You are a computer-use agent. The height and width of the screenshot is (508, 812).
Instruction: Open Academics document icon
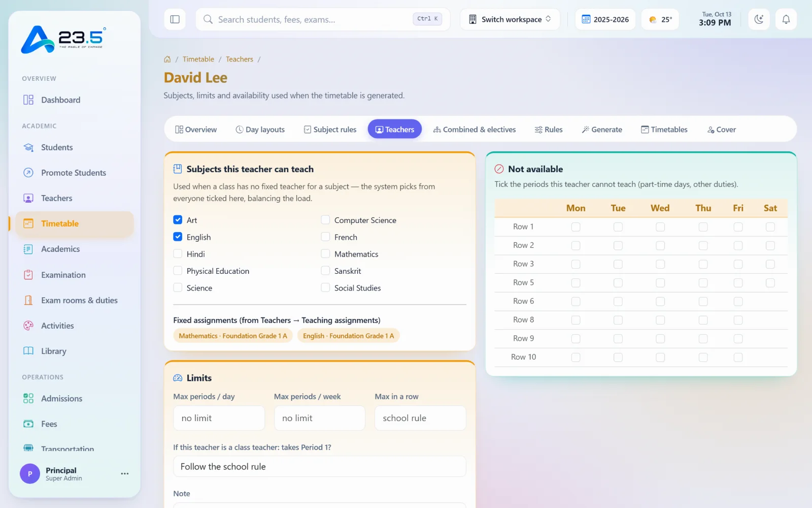(x=28, y=249)
